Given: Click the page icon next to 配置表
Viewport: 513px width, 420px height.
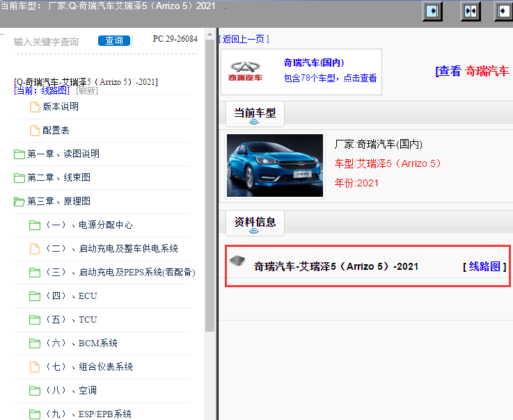Looking at the screenshot, I should (35, 131).
